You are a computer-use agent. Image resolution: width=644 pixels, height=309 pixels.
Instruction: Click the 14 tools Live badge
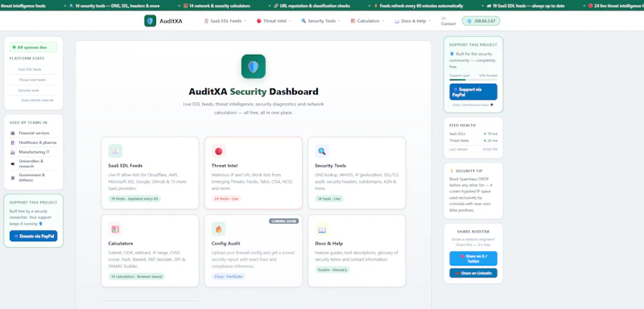[x=329, y=199]
